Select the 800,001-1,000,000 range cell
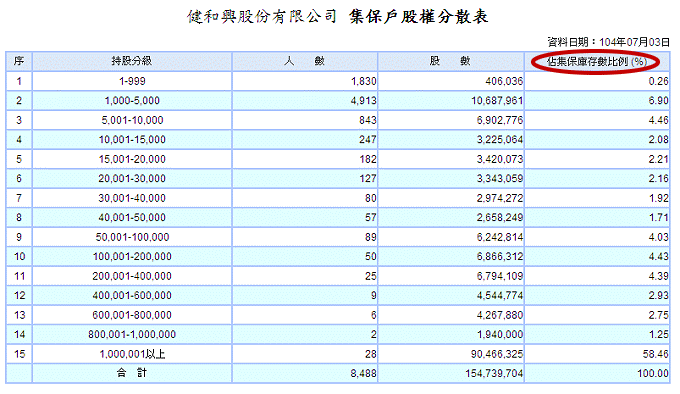 coord(132,335)
